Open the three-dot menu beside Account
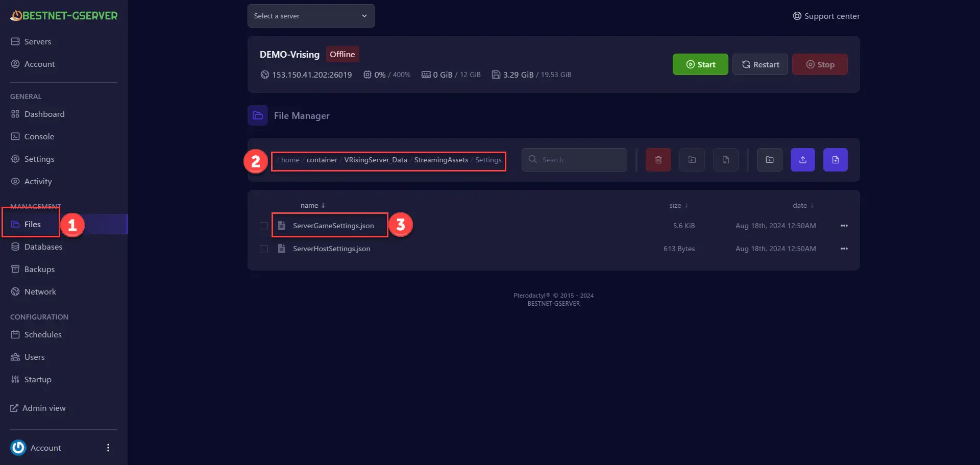 (x=108, y=448)
